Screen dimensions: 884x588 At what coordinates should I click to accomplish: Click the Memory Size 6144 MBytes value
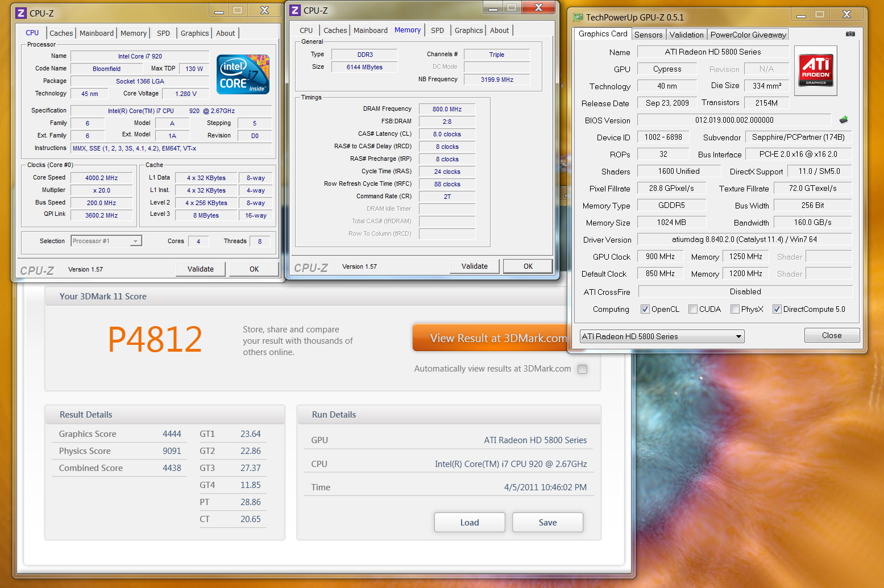pos(364,67)
